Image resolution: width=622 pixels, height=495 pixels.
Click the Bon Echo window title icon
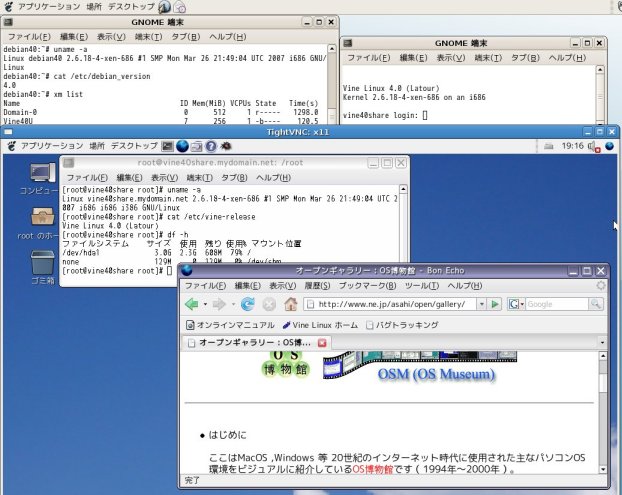click(187, 271)
